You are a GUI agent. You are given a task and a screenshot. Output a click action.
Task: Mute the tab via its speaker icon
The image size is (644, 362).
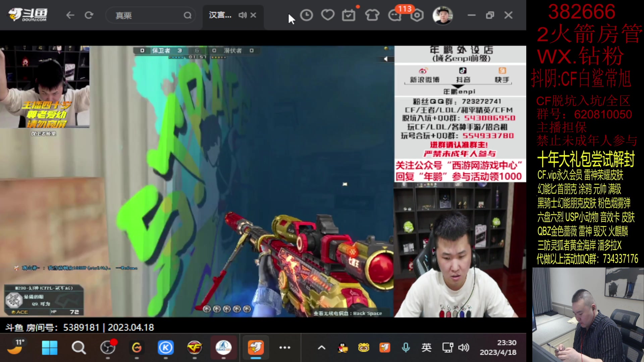243,15
